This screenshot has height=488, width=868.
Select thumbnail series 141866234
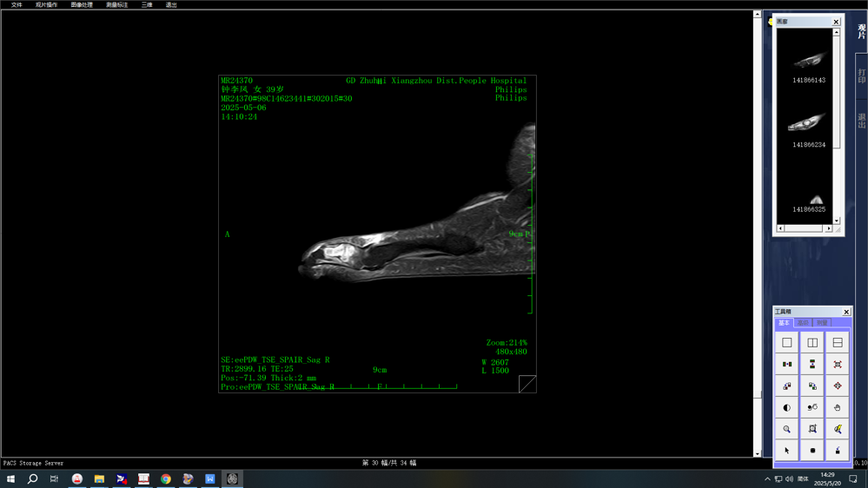click(x=808, y=126)
